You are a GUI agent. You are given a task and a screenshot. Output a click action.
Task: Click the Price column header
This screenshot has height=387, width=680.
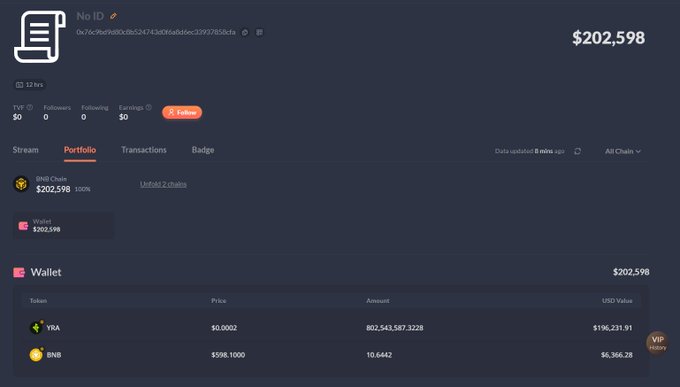[x=219, y=301]
